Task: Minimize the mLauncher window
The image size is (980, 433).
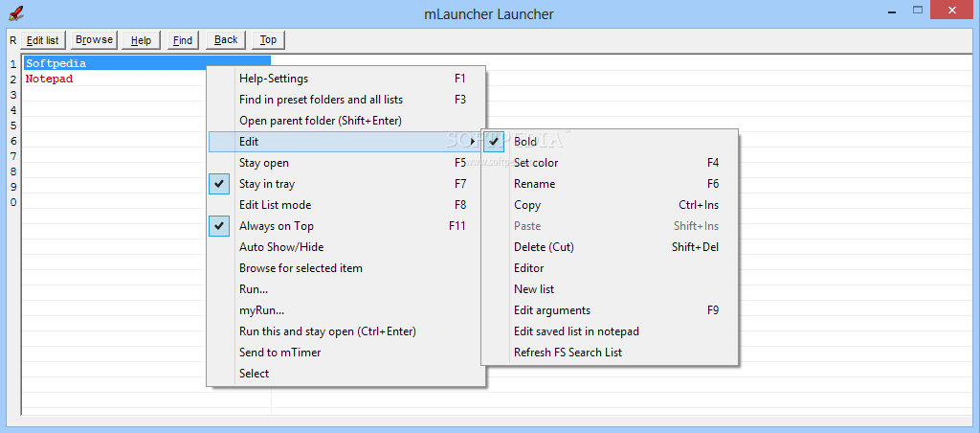Action: pos(892,10)
